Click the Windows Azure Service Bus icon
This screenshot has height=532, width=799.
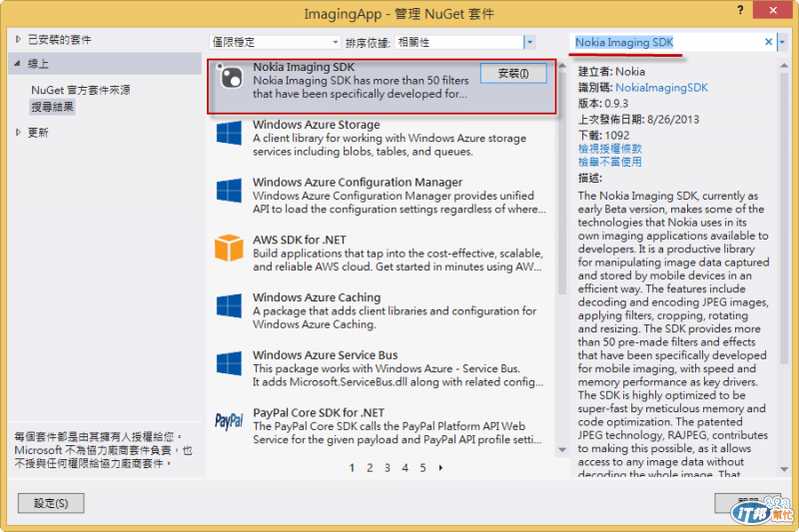click(229, 363)
